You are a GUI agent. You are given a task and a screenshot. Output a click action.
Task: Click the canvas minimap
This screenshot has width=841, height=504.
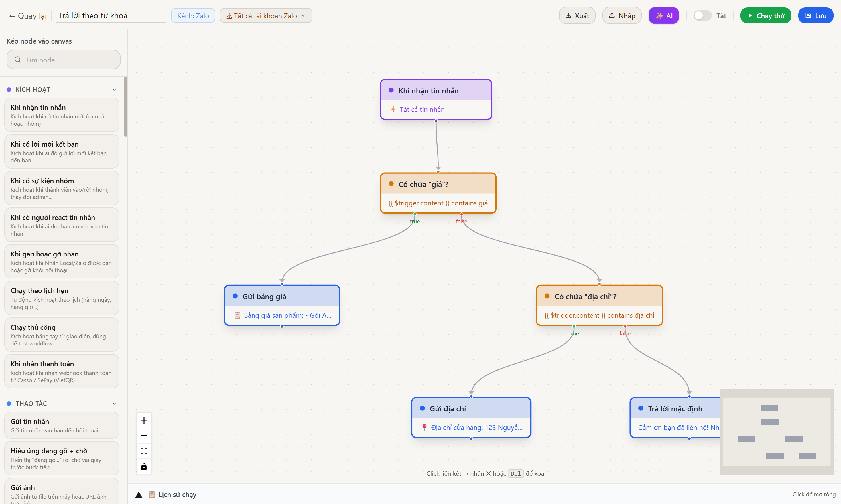[x=777, y=431]
